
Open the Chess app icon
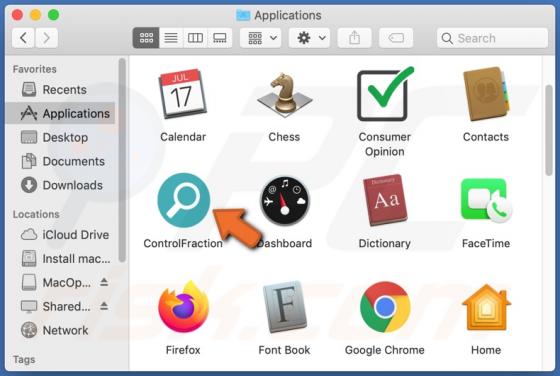284,94
